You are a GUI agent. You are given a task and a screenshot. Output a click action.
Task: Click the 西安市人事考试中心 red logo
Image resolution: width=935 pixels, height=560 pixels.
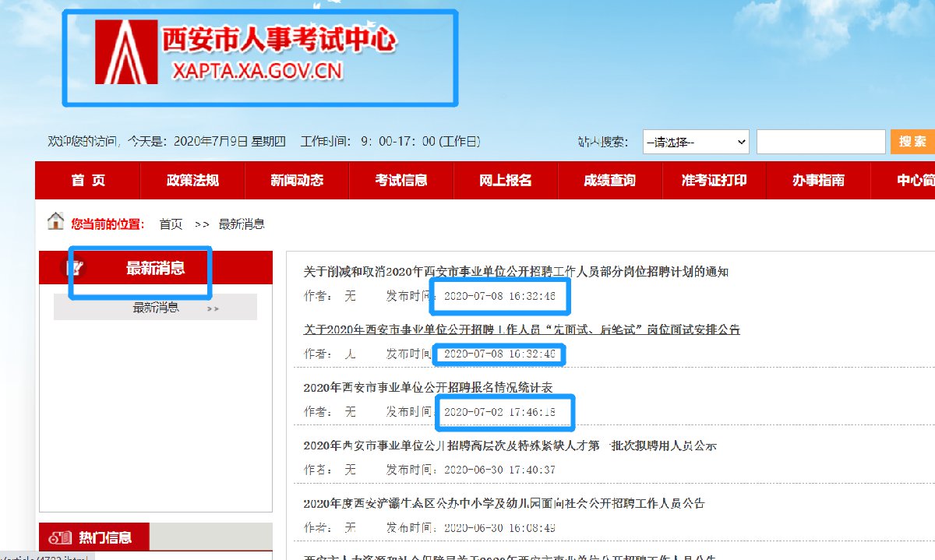pyautogui.click(x=125, y=51)
